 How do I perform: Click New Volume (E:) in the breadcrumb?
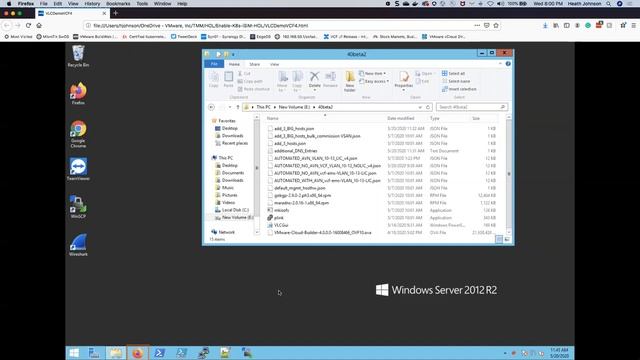point(294,107)
